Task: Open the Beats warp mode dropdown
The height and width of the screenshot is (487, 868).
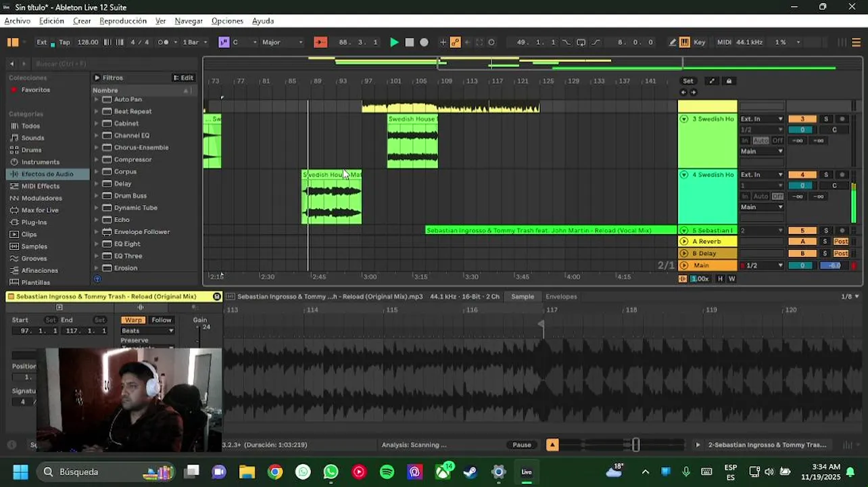Action: pos(147,331)
